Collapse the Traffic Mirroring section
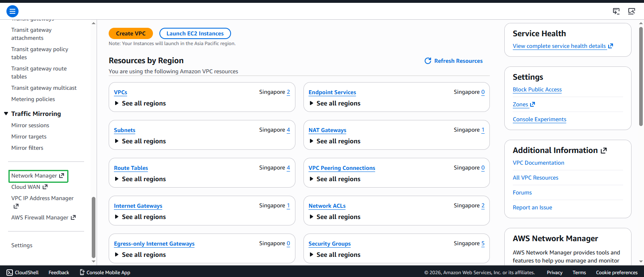This screenshot has width=644, height=277. click(x=6, y=114)
